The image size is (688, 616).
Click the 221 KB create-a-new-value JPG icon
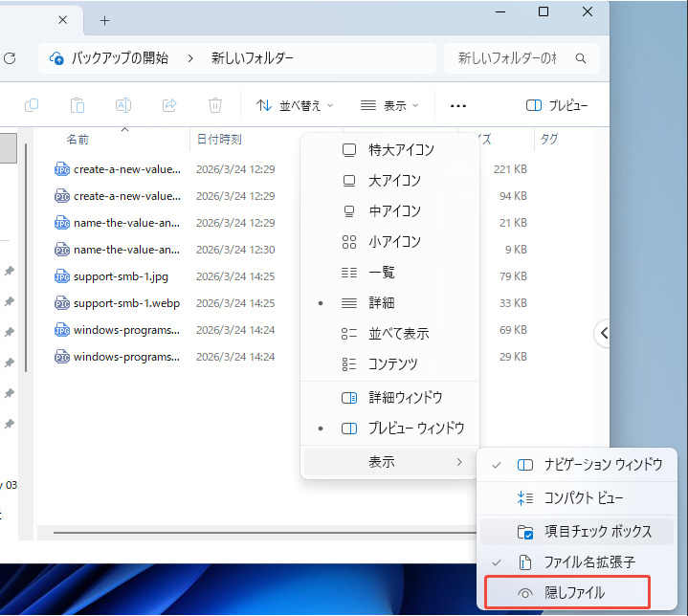point(62,169)
